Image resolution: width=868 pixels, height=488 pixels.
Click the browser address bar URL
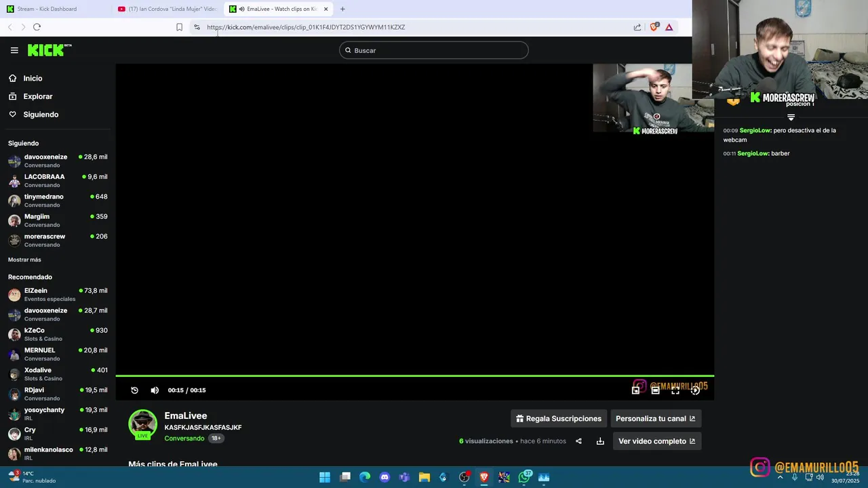click(306, 27)
